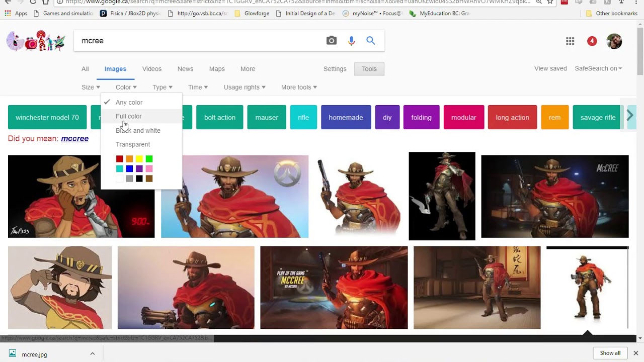Open the Initial Design bookmark
The height and width of the screenshot is (362, 644).
click(305, 14)
